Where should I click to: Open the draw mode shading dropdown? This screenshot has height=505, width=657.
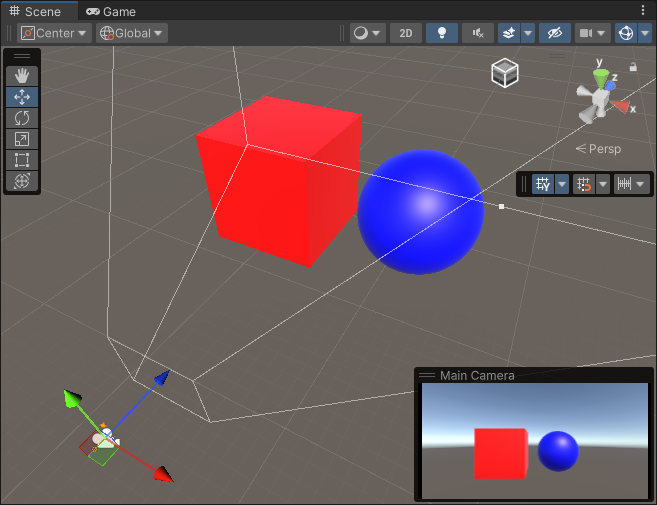tap(367, 33)
